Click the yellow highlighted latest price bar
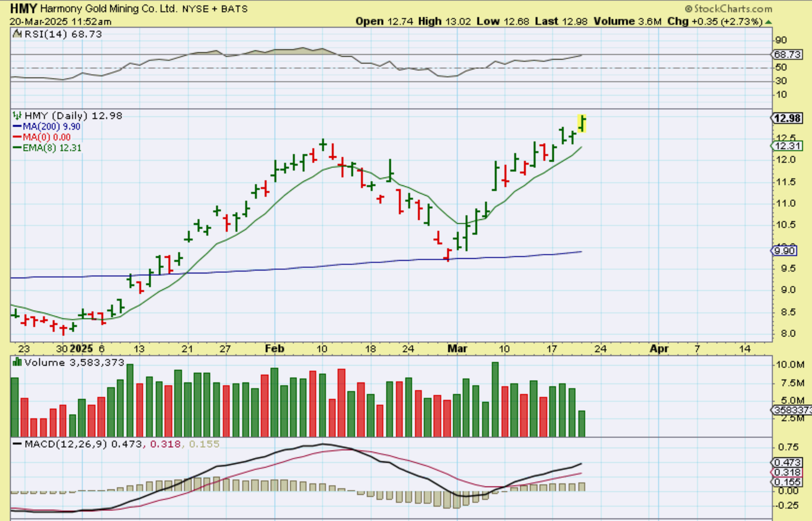The image size is (812, 521). [x=582, y=123]
